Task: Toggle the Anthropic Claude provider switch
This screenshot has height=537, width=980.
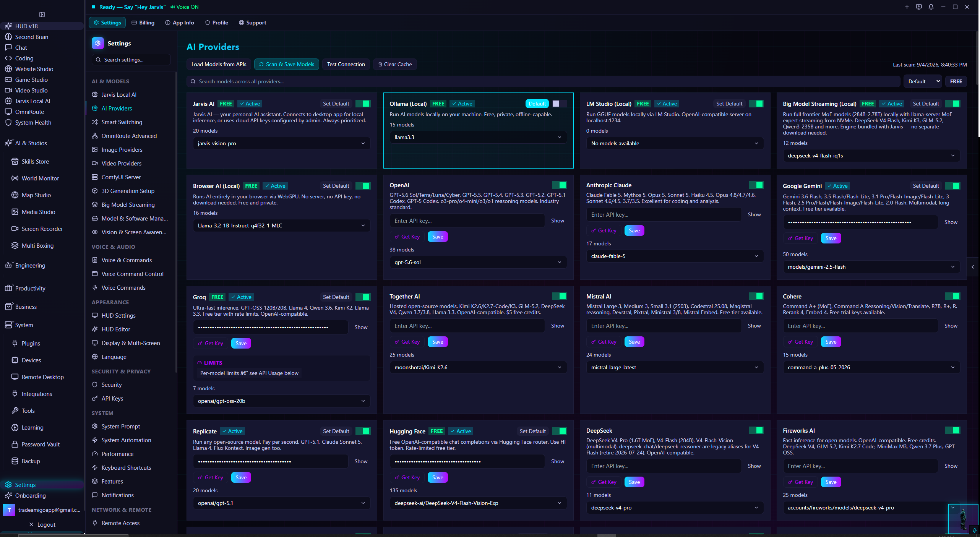Action: tap(756, 185)
